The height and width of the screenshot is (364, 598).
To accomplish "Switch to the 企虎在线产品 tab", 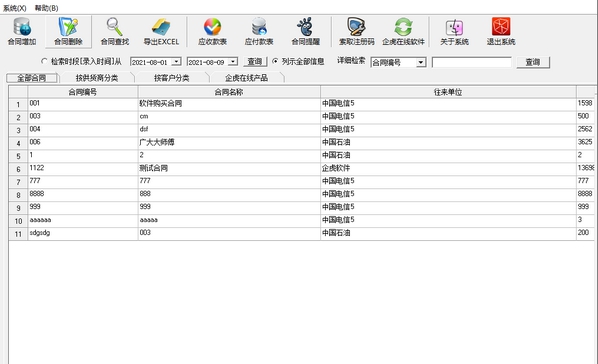I will [x=246, y=78].
